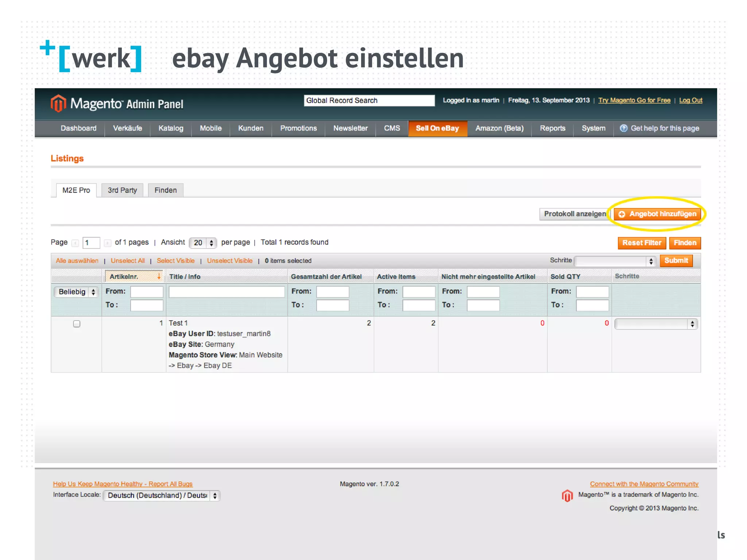
Task: Click the Protokoll anzeigen button
Action: click(574, 214)
